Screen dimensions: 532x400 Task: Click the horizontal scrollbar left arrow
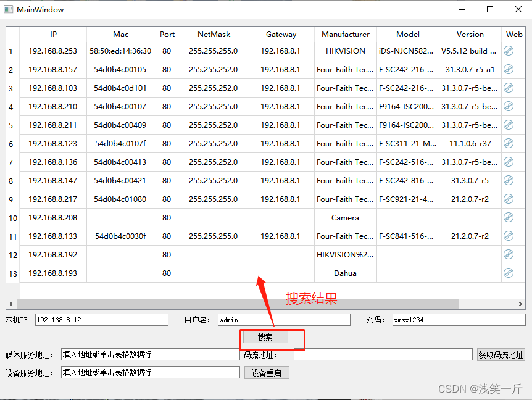point(11,304)
